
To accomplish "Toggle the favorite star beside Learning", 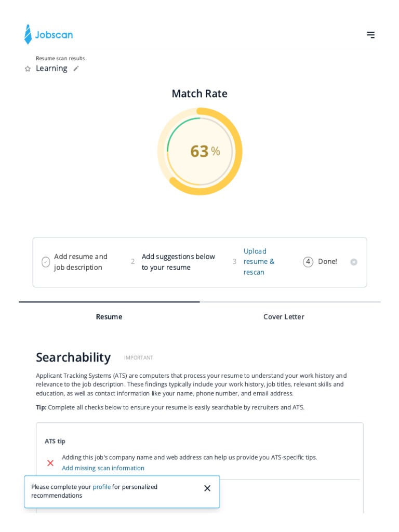I will [28, 69].
